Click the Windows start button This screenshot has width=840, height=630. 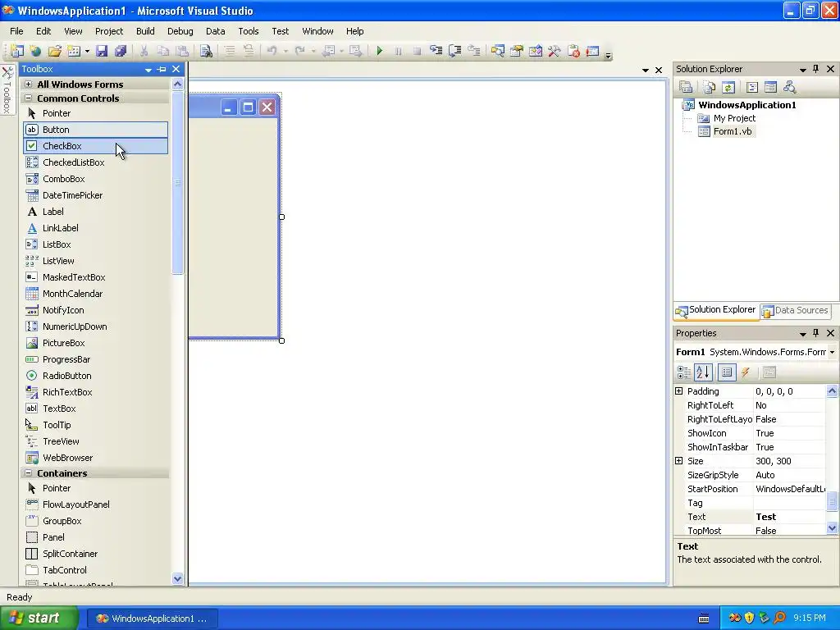tap(39, 619)
